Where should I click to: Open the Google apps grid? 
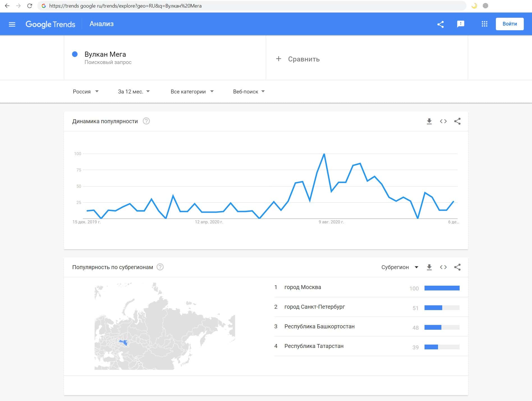point(485,24)
